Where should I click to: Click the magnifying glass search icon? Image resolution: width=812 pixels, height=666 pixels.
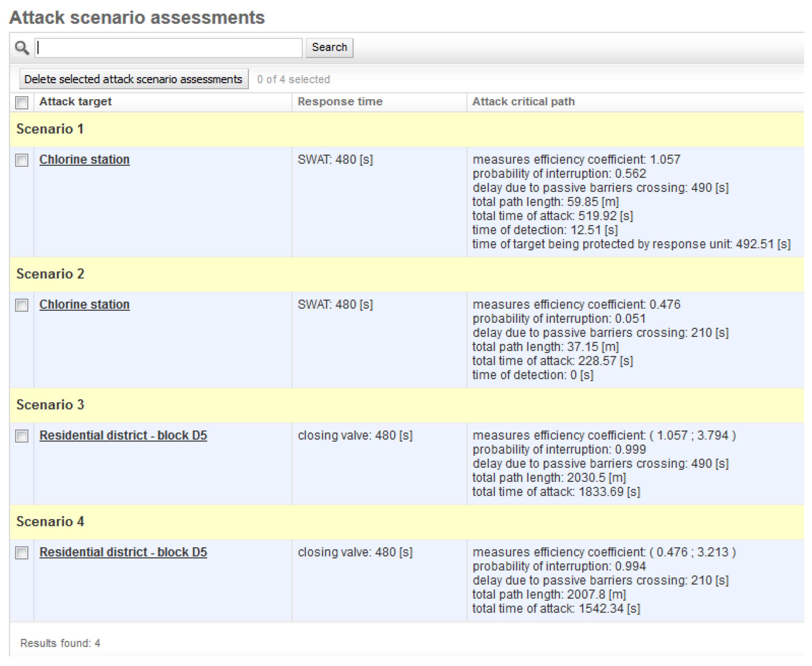22,48
